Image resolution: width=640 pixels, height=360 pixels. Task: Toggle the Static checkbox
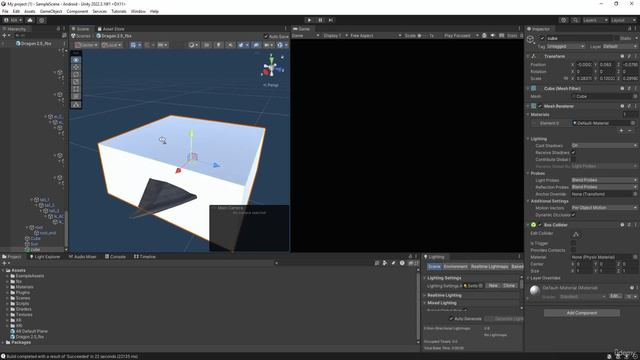(617, 38)
